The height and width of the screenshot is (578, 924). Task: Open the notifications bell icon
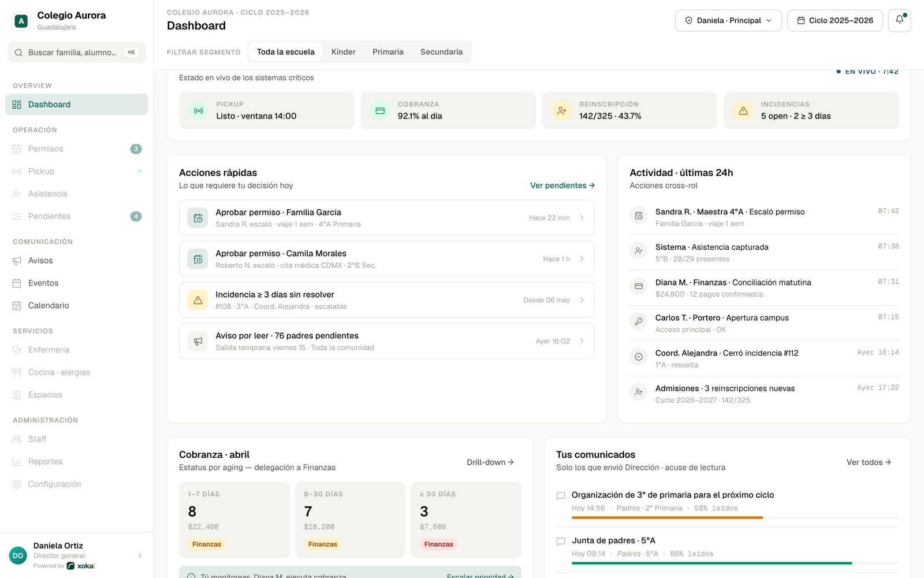coord(899,20)
